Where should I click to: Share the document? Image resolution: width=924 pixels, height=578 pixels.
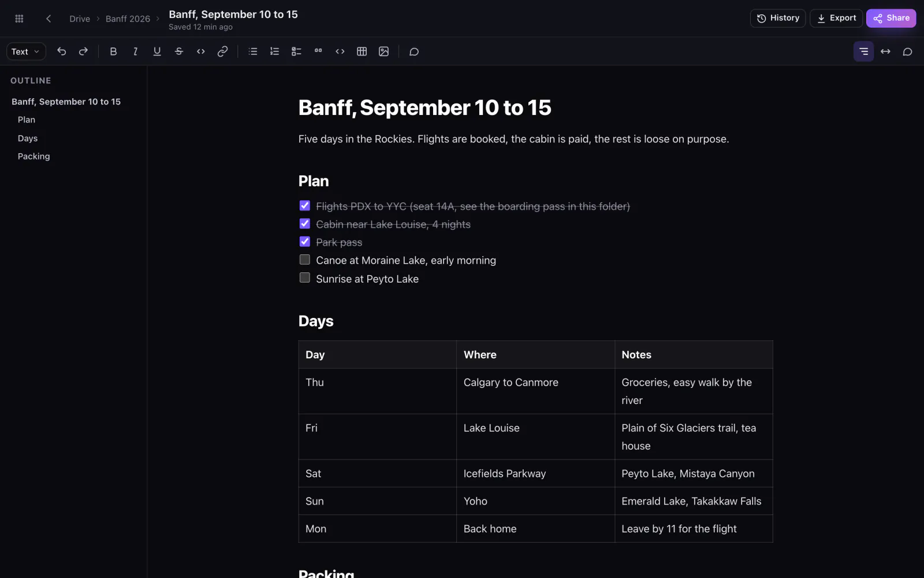(891, 18)
